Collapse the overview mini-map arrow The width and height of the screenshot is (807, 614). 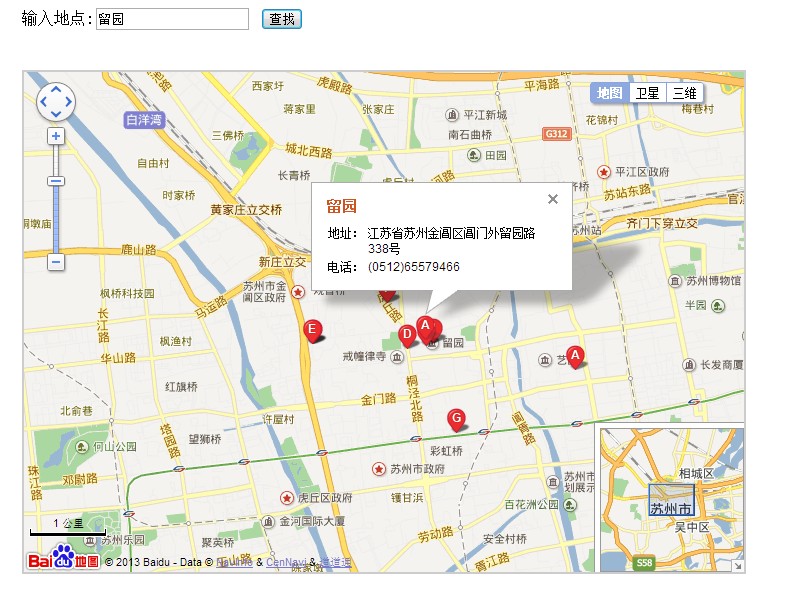(x=738, y=566)
